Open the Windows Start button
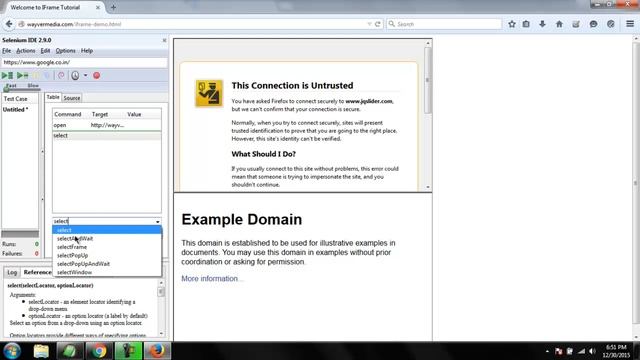The image size is (640, 360). point(12,351)
